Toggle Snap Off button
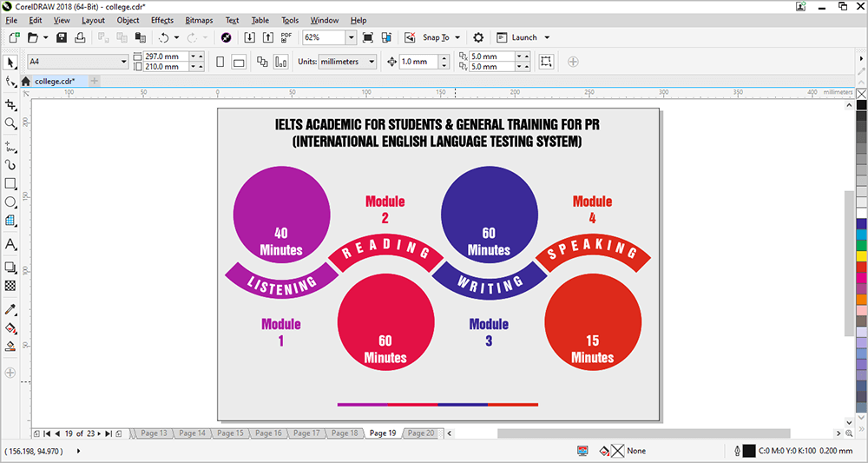 (x=411, y=37)
